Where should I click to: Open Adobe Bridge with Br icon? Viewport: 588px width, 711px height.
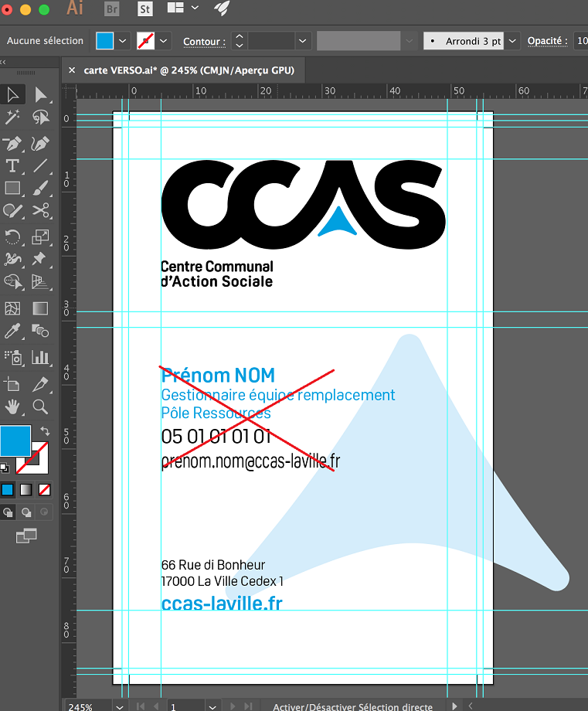[112, 9]
